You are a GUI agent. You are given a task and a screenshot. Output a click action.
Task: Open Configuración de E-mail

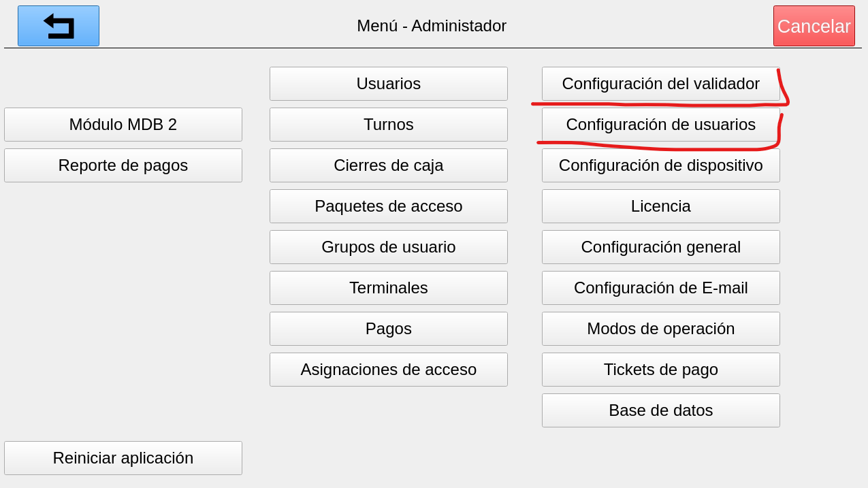[x=660, y=288]
